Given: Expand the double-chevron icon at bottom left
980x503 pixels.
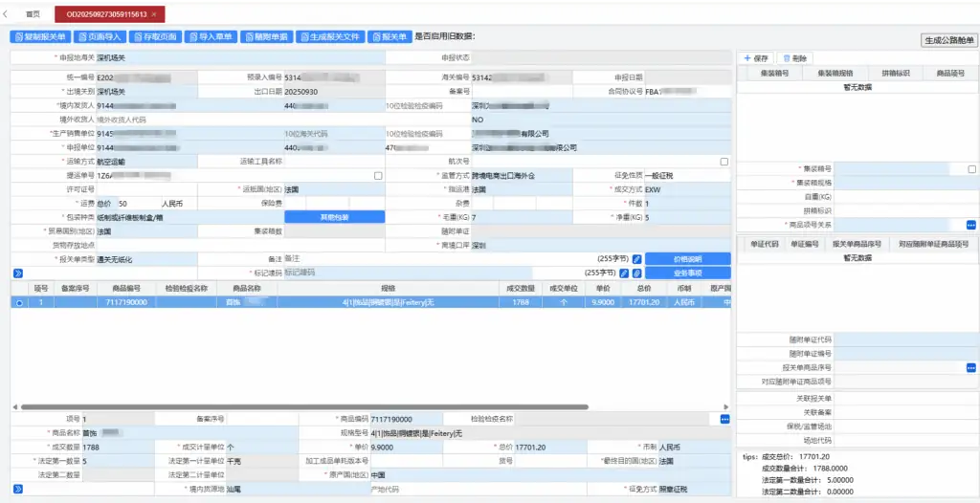Looking at the screenshot, I should pos(17,489).
